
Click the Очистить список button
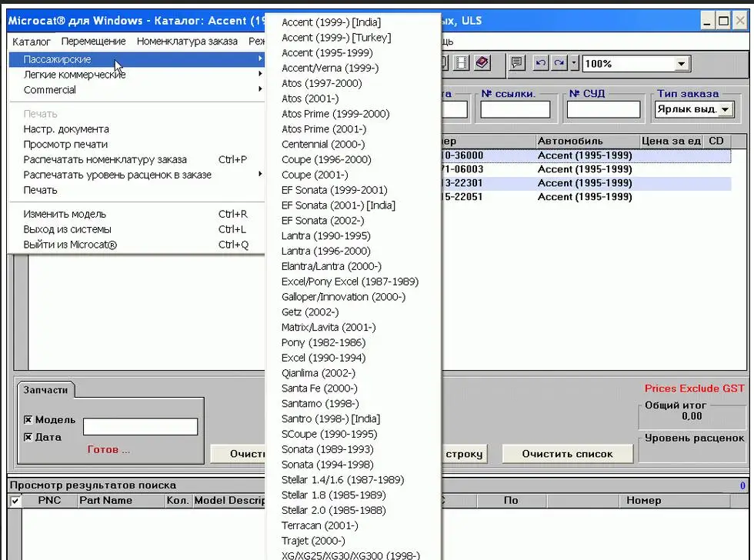568,454
